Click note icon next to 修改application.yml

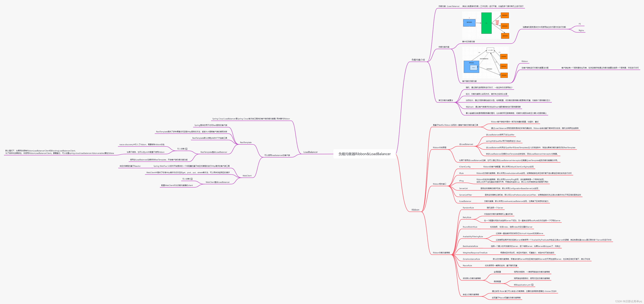tap(532, 285)
